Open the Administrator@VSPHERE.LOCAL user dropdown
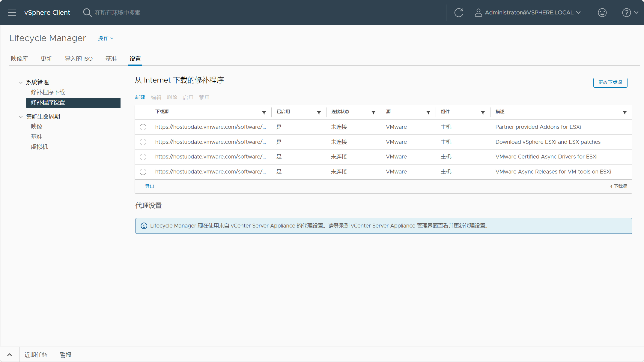 [x=528, y=13]
